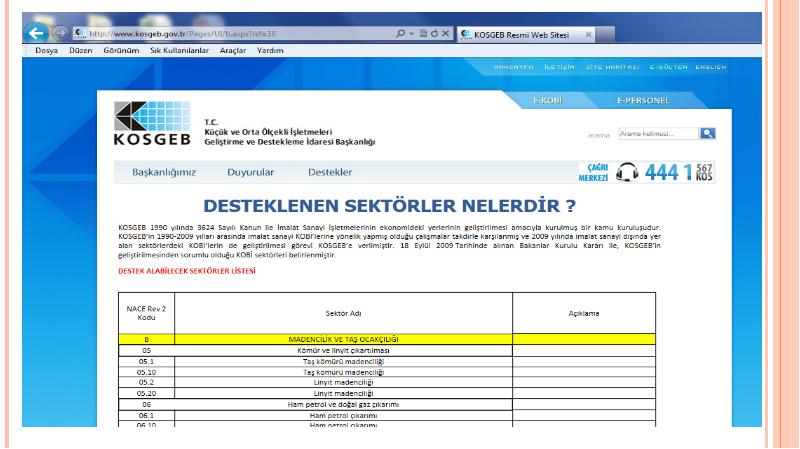This screenshot has width=800, height=449.
Task: Click the search magnifier in address bar
Action: [x=401, y=33]
